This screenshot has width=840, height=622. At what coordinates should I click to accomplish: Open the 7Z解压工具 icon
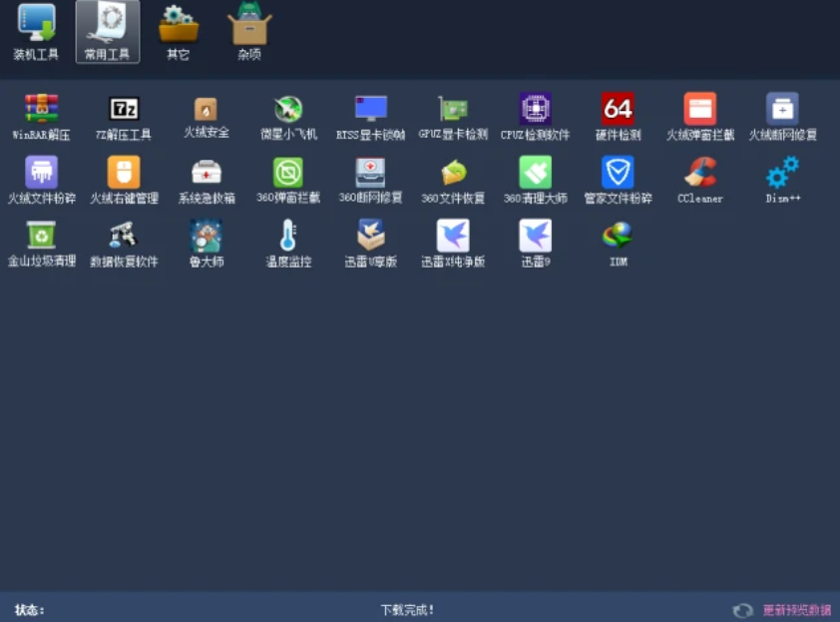pos(124,117)
